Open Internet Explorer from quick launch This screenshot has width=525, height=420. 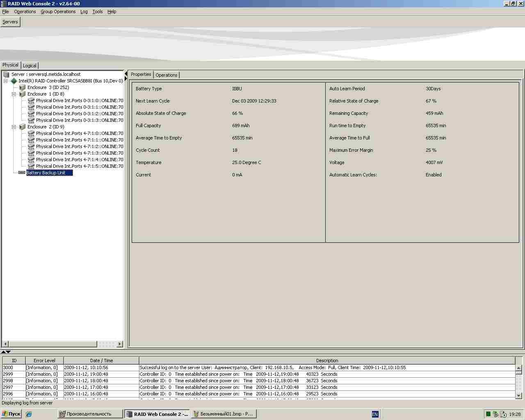(x=29, y=414)
